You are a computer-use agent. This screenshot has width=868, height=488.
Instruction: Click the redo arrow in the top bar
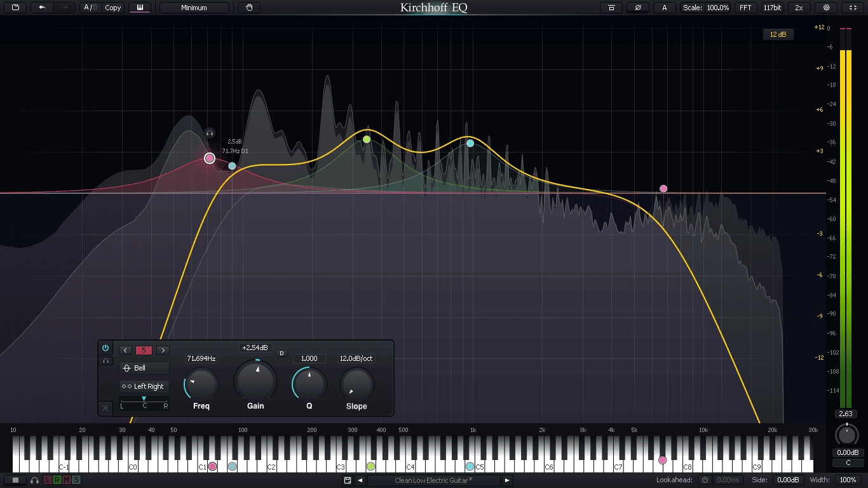tap(64, 8)
